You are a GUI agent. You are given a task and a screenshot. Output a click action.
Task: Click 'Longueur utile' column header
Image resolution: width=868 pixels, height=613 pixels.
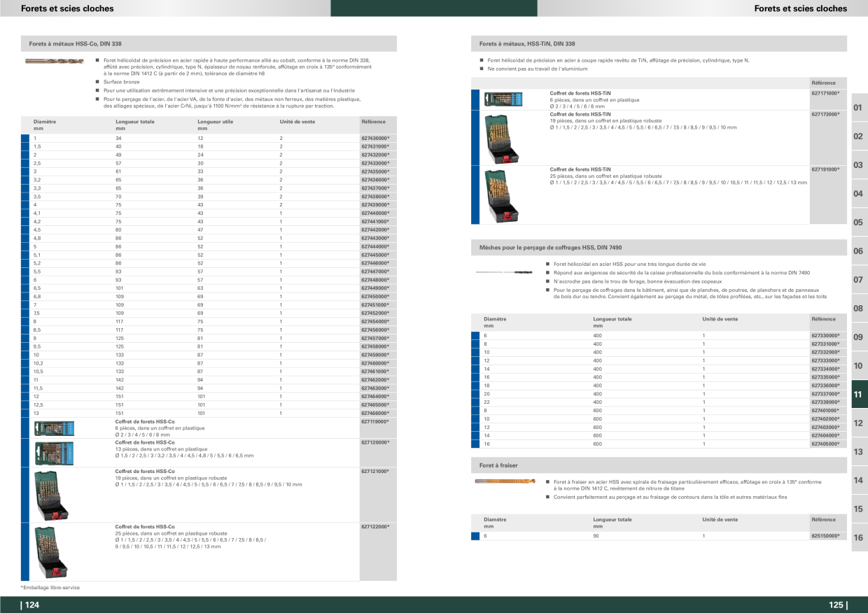(216, 122)
